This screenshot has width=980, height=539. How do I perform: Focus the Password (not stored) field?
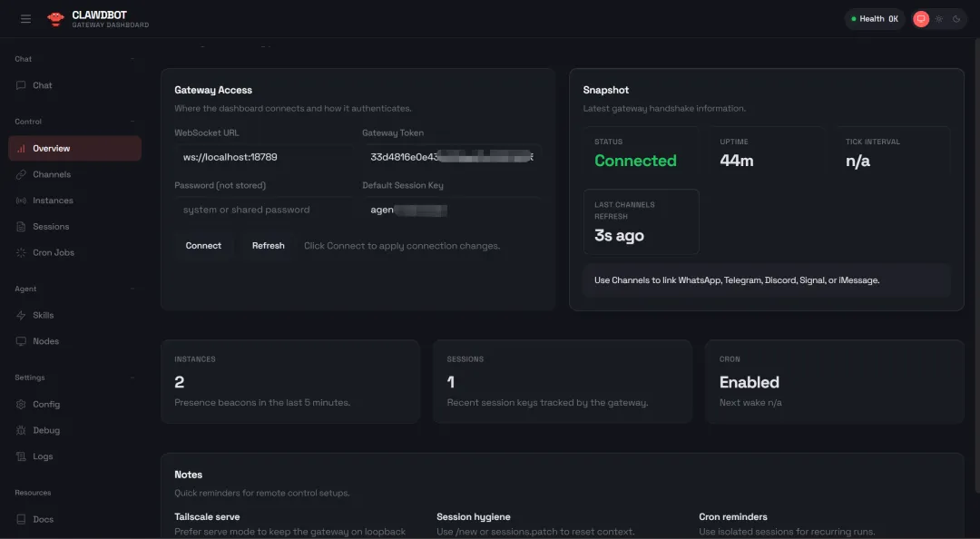tap(264, 210)
